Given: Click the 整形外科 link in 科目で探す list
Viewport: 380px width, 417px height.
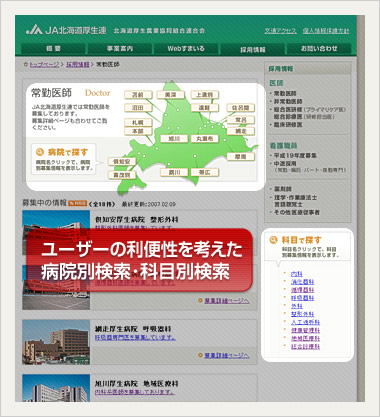Looking at the screenshot, I should tap(302, 314).
